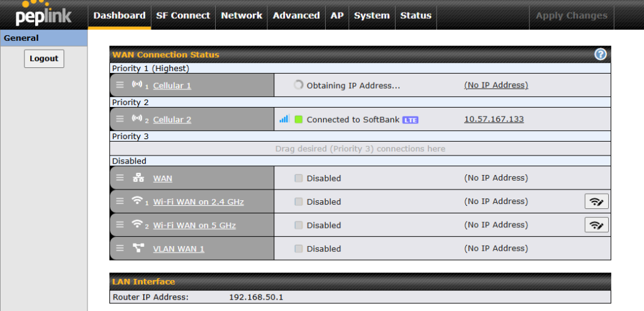The height and width of the screenshot is (311, 644).
Task: Click the VLAN WAN 1 network icon
Action: pyautogui.click(x=138, y=249)
